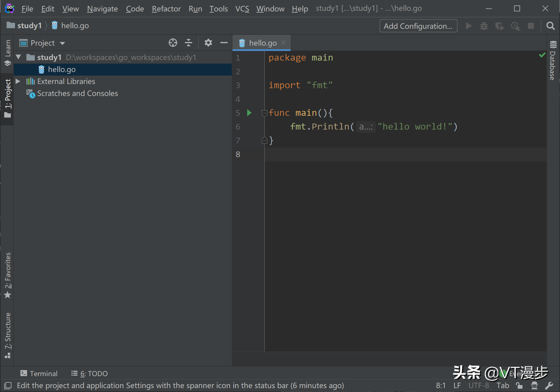Open the Project view dropdown arrow
Screen dimensions: 560x392
(x=62, y=43)
